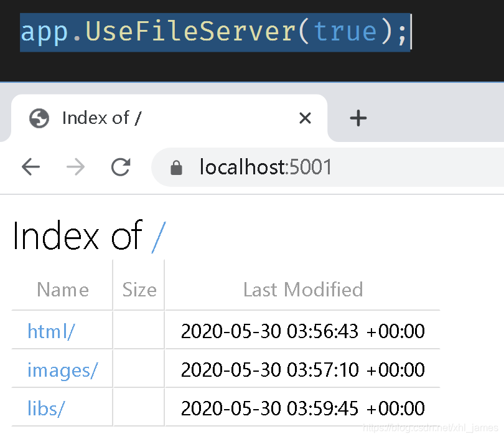Screen dimensions: 504x439
Task: Click the browser back arrow
Action: [31, 167]
